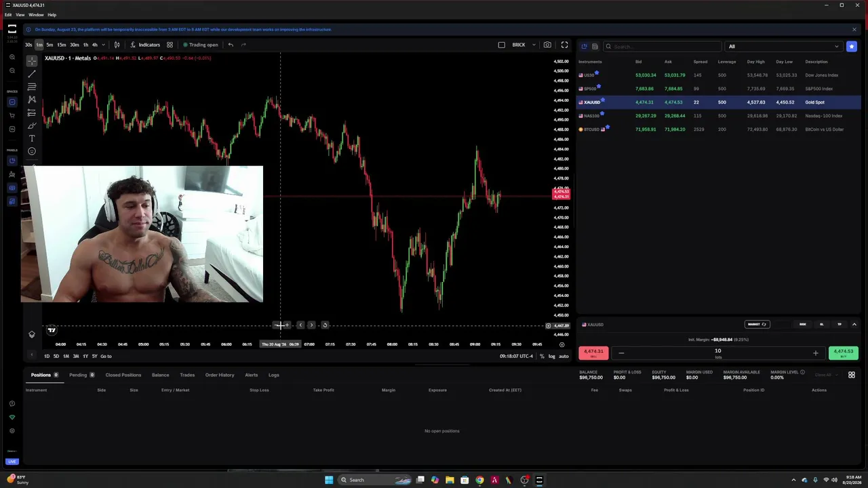Open the chart layout grid selector
Screen dimensions: 868x488
pos(170,45)
